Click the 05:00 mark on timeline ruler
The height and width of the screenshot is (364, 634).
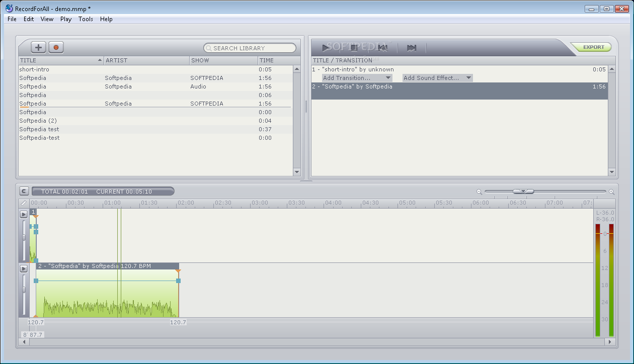tap(407, 203)
